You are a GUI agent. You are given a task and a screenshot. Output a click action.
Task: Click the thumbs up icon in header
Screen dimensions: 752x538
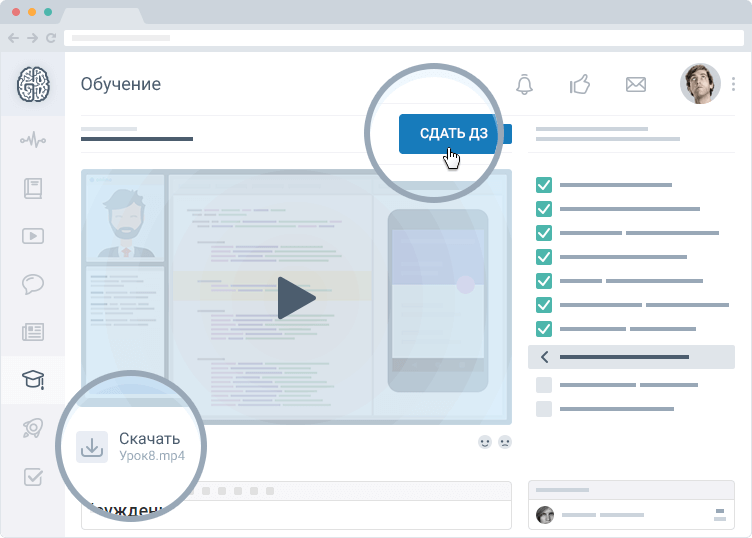(x=580, y=85)
